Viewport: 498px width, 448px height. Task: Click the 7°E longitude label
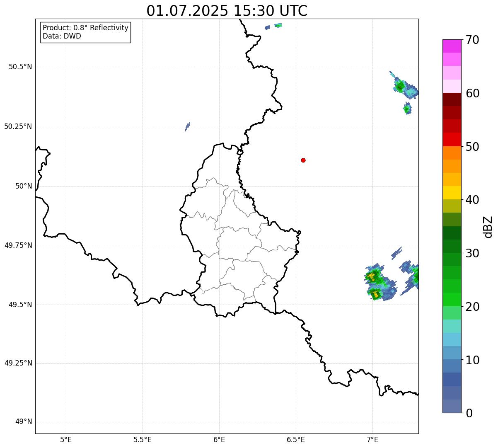click(372, 439)
